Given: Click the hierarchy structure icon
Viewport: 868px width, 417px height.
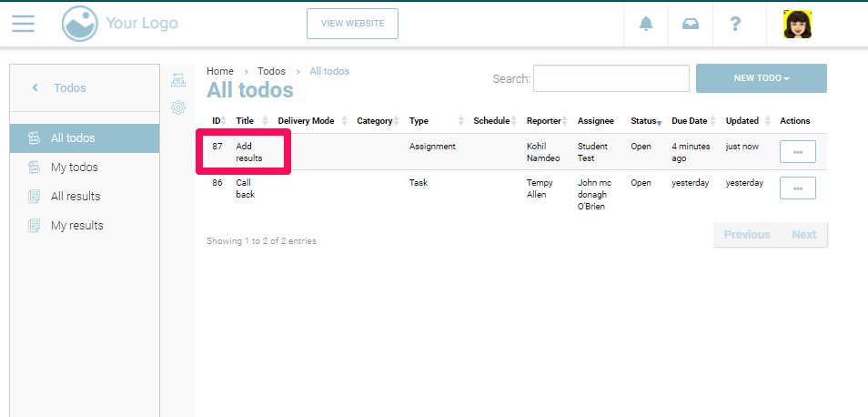Looking at the screenshot, I should tap(178, 80).
